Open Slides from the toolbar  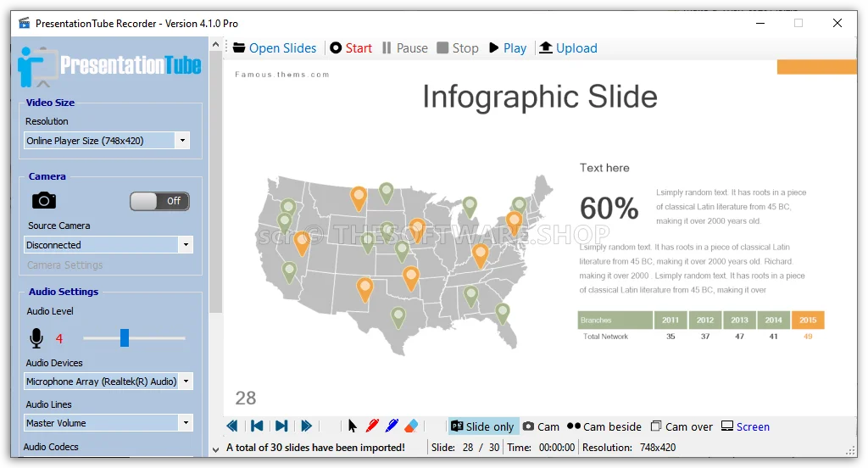pyautogui.click(x=275, y=48)
